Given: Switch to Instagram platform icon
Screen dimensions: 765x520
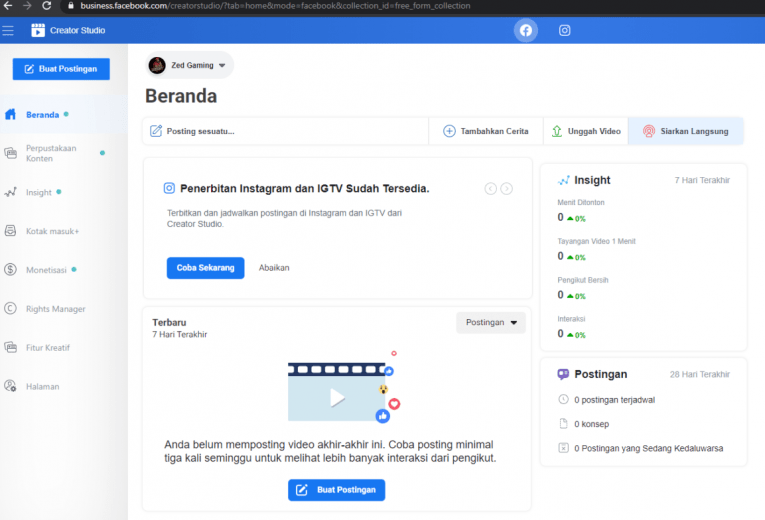Looking at the screenshot, I should (564, 31).
